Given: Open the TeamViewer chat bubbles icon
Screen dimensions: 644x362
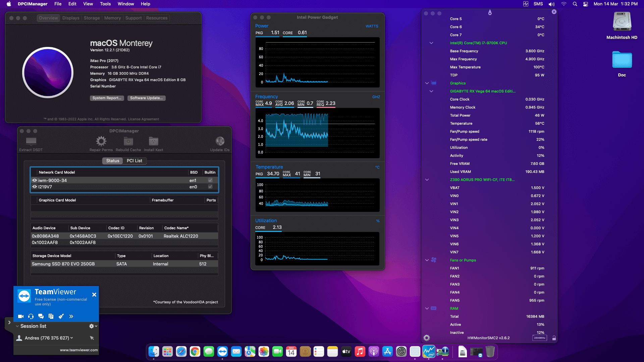Looking at the screenshot, I should pos(41,316).
